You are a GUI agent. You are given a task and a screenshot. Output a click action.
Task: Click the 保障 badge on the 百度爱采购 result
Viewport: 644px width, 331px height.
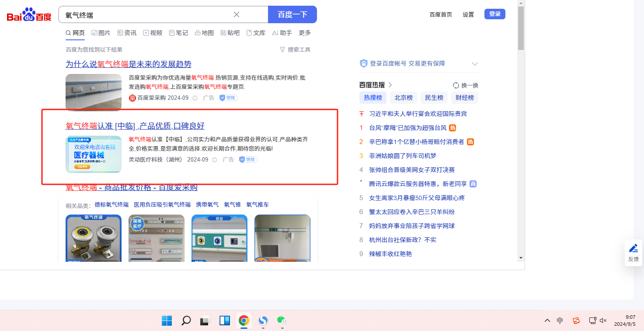228,98
